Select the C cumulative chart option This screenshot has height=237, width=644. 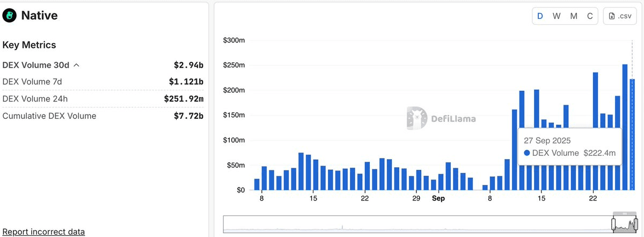coord(590,16)
